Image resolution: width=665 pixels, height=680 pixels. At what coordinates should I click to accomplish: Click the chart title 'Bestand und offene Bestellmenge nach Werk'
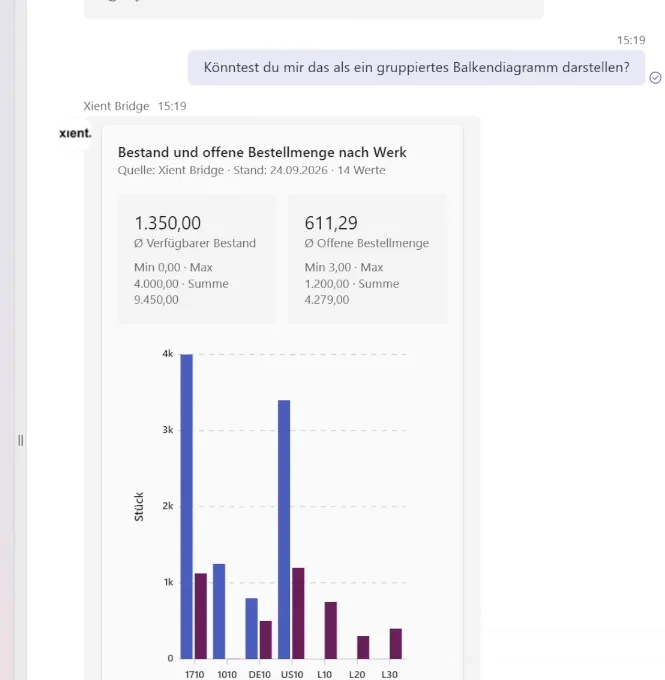click(x=262, y=152)
